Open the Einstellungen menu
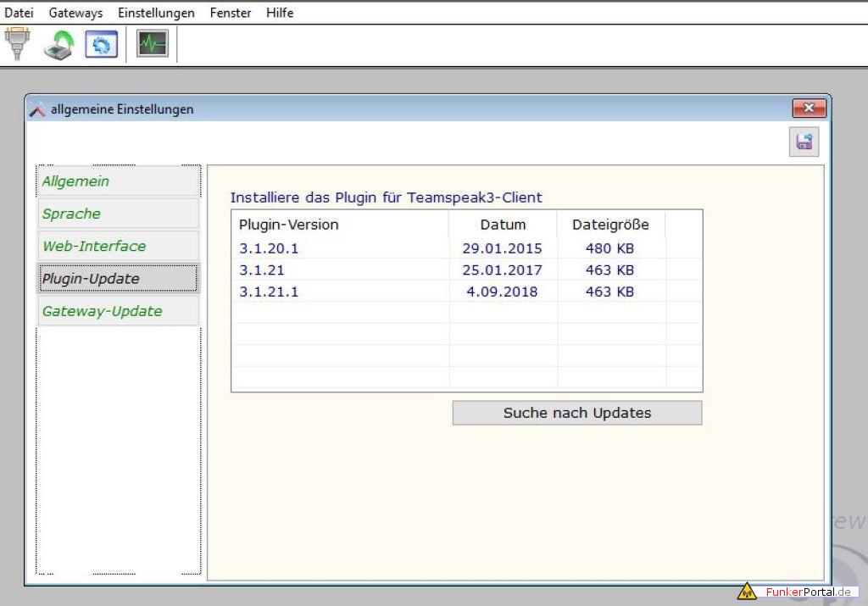 click(156, 13)
